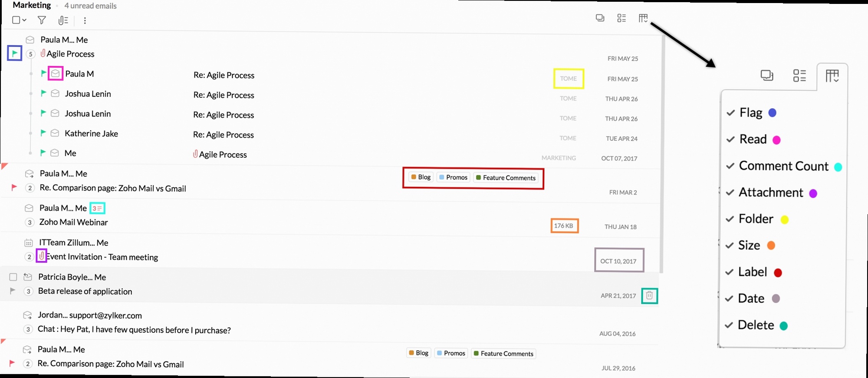Click the filter funnel icon in toolbar

(x=42, y=20)
